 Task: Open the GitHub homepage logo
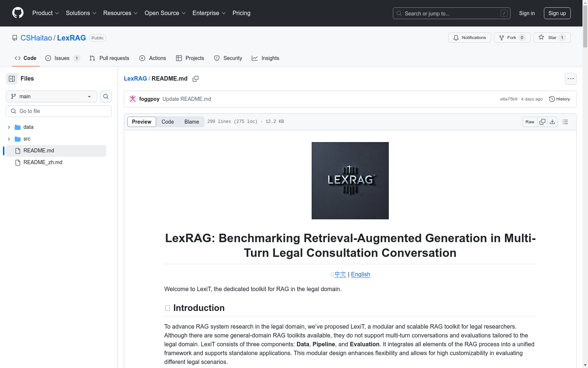pos(18,13)
